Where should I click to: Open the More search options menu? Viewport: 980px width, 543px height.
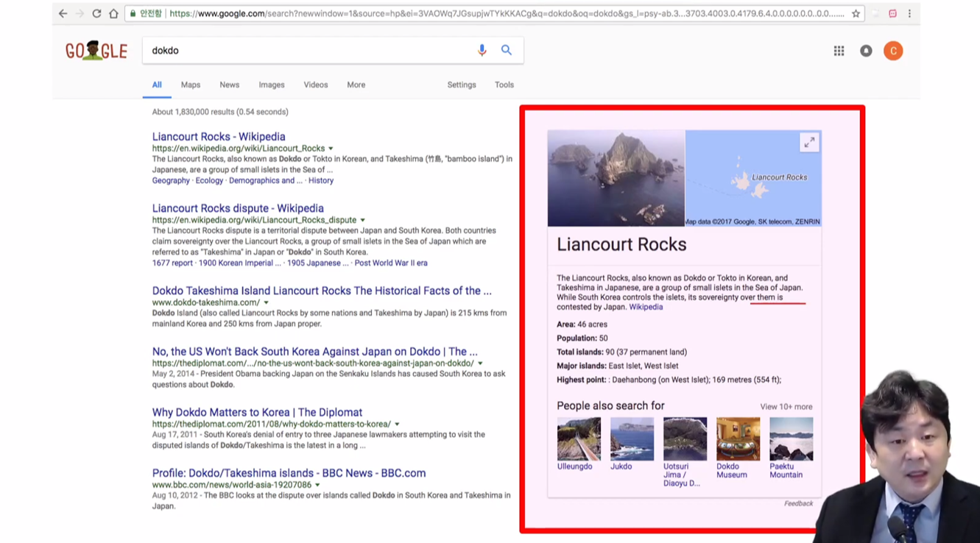(356, 85)
